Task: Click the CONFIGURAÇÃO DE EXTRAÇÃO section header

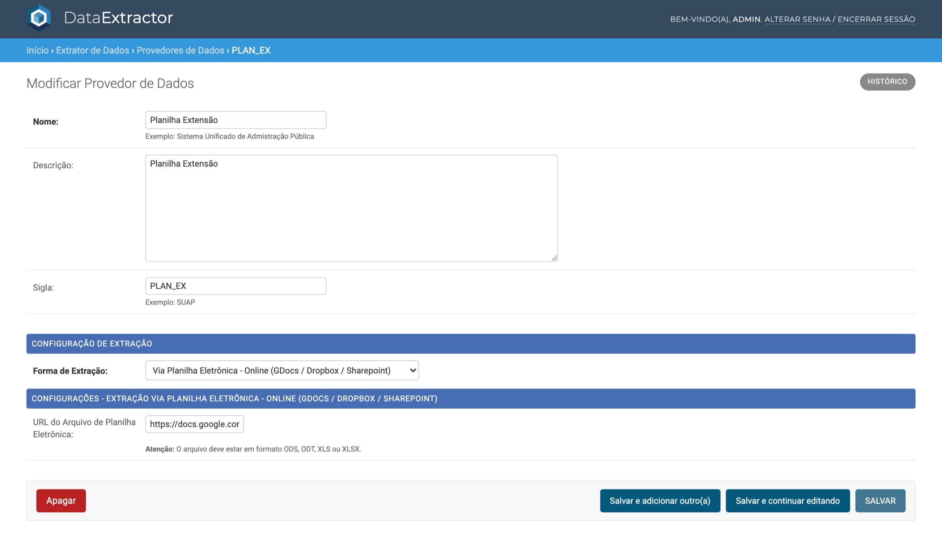Action: (x=471, y=343)
